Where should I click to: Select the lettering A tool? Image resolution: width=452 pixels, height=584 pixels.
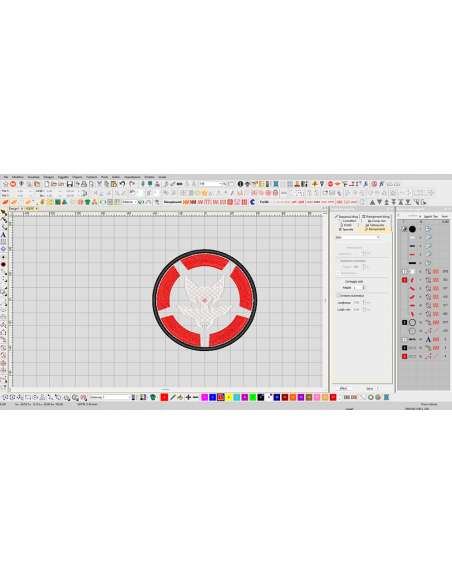coord(3,235)
